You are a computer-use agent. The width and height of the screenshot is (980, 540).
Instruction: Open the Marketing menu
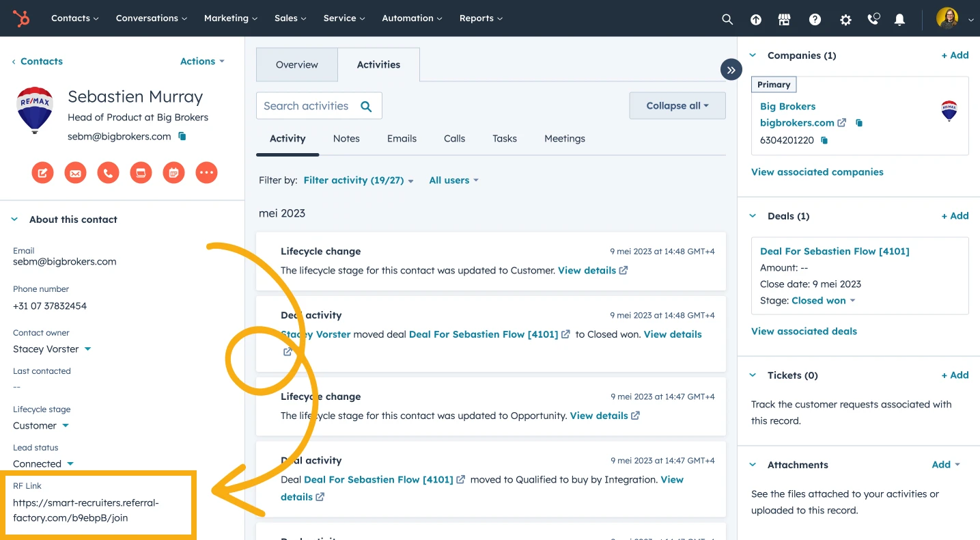tap(231, 18)
